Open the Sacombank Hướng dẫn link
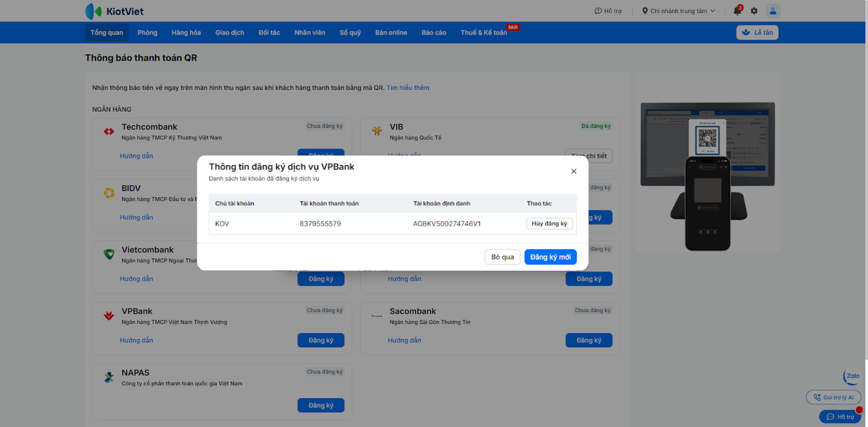The image size is (868, 427). click(x=404, y=340)
